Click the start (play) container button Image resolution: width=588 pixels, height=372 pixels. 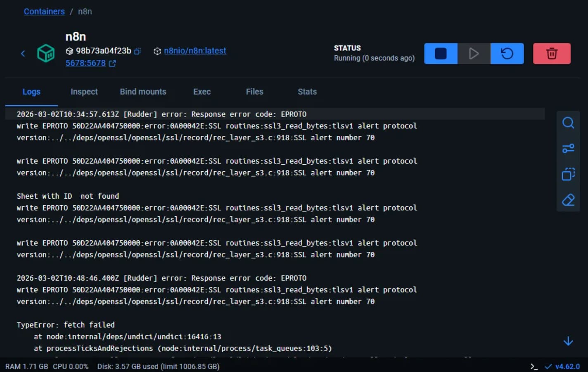(474, 54)
